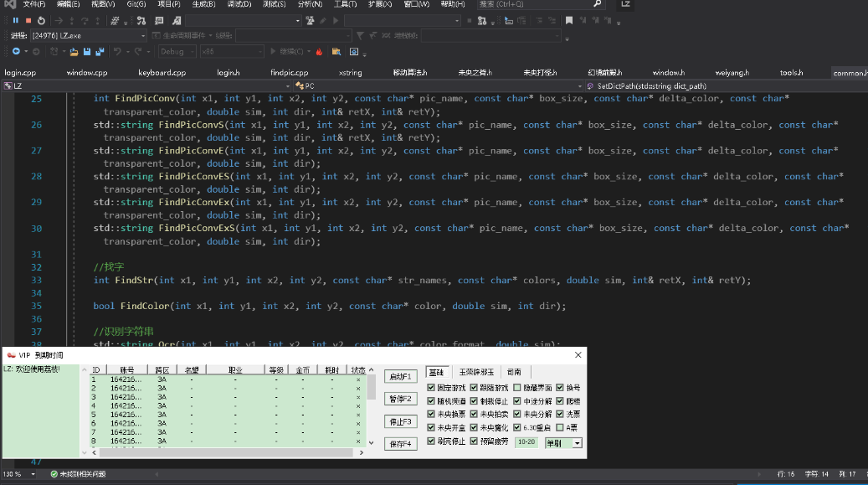Toggle the 预留疲劳 checkbox

[474, 441]
